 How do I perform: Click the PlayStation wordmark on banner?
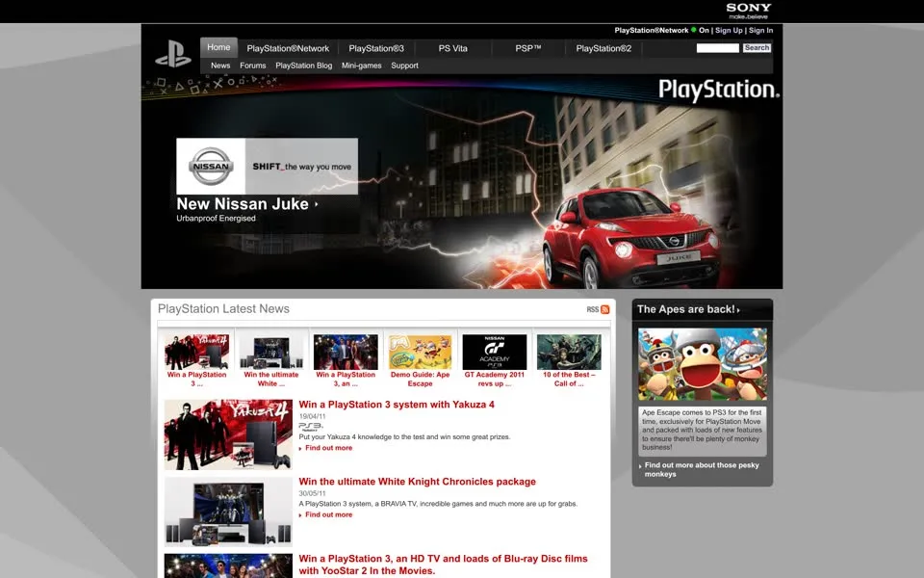[x=719, y=91]
